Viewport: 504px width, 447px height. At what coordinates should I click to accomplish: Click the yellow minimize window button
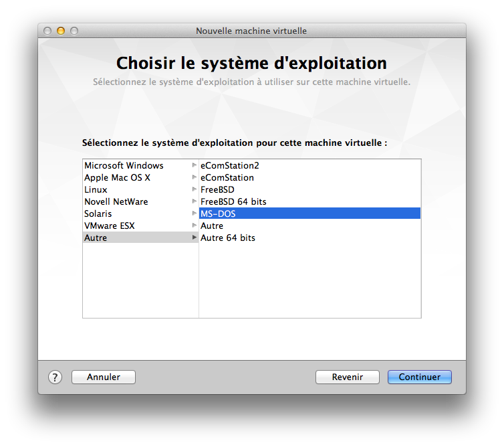(61, 31)
